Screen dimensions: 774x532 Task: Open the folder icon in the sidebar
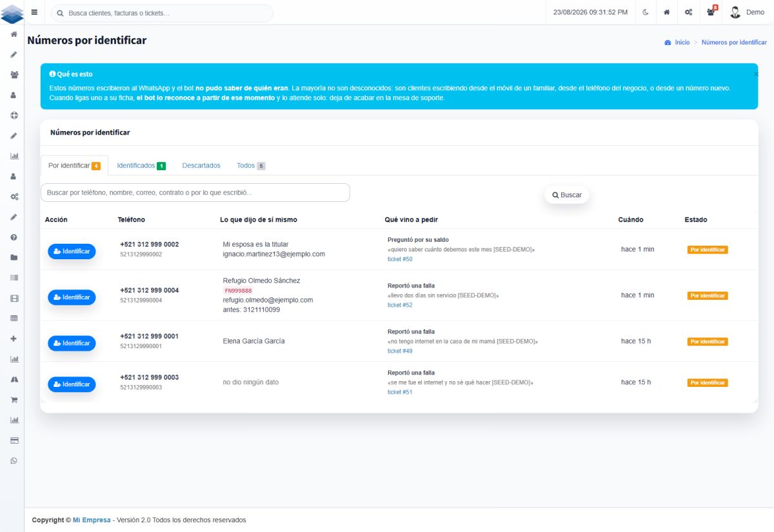14,257
